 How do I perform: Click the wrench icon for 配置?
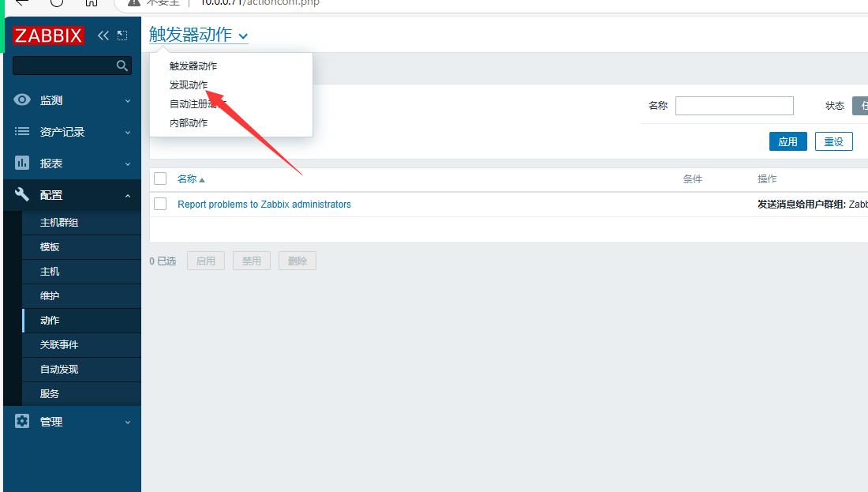click(22, 194)
